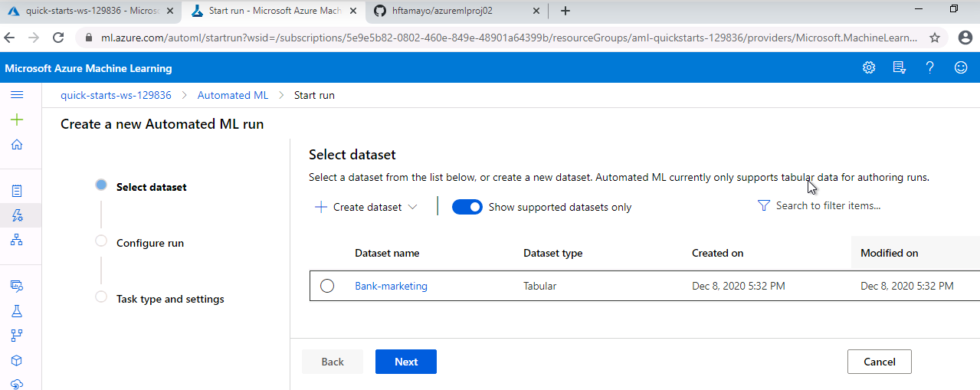Close the hftamayo/azuremlproj02 tab
Image resolution: width=980 pixels, height=390 pixels.
536,11
